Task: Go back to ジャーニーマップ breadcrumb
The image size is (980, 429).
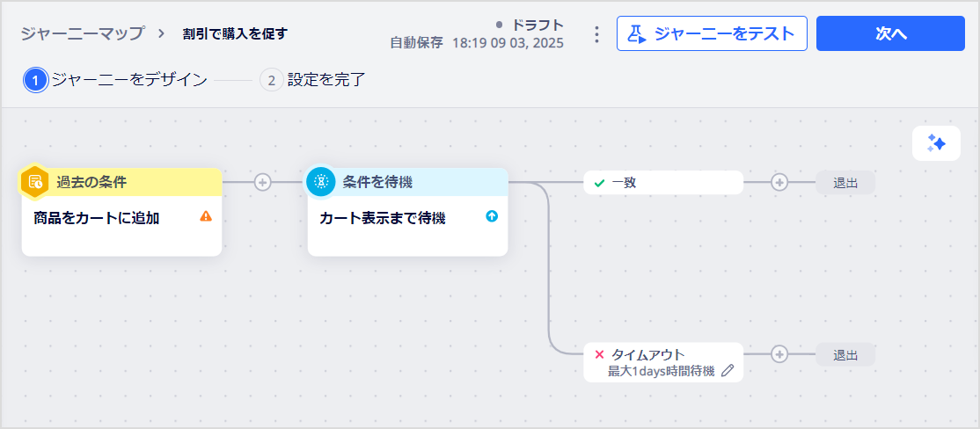Action: [x=83, y=33]
